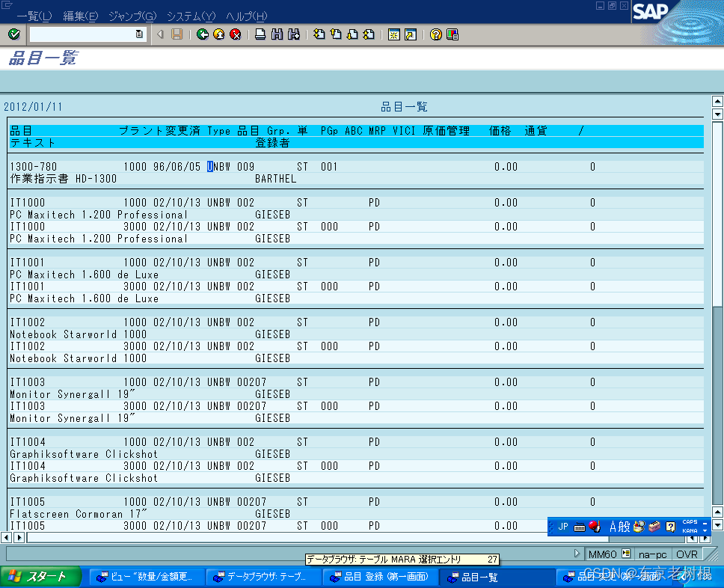Click the Find binoculars icon
The height and width of the screenshot is (588, 724).
[x=277, y=34]
